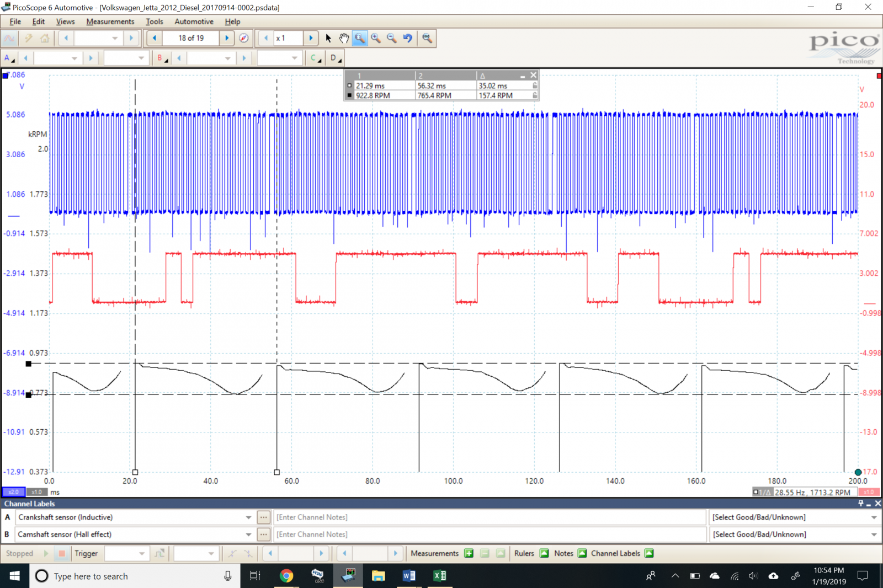
Task: Select lower horizontal signal ruler handle
Action: pos(29,395)
